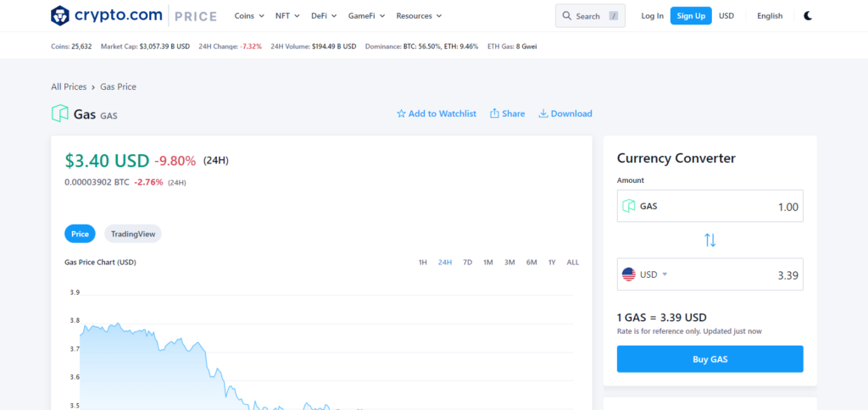This screenshot has height=410, width=868.
Task: Open the NFT dropdown menu
Action: [287, 16]
